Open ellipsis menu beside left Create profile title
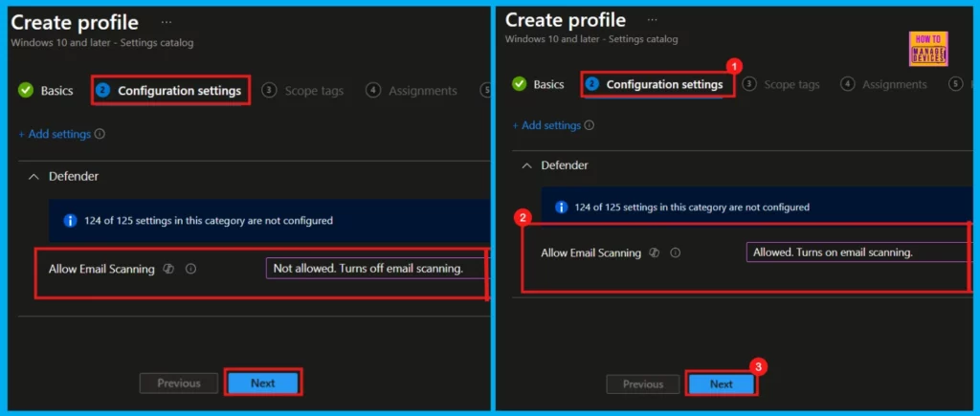The image size is (980, 416). pyautogui.click(x=167, y=23)
